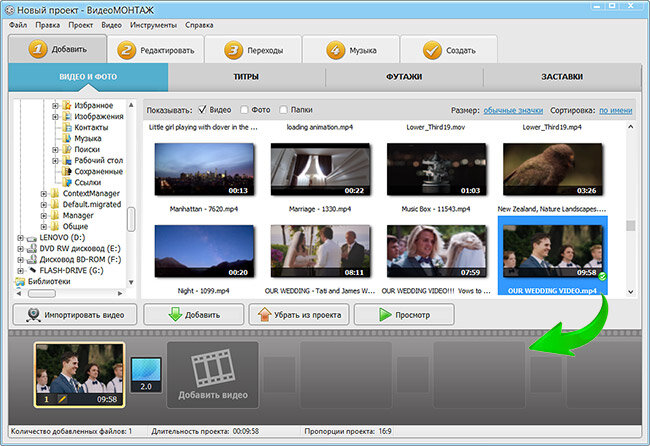Click the 2.0 transition icon in timeline

146,375
